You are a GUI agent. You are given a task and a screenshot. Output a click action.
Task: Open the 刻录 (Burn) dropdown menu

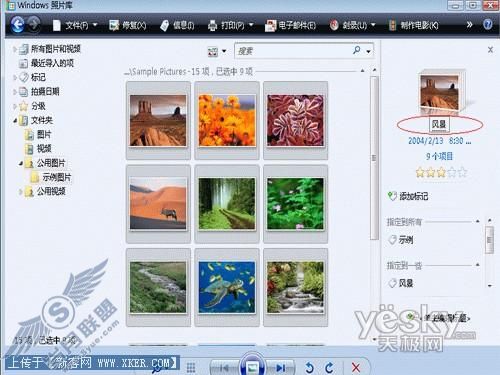click(353, 25)
